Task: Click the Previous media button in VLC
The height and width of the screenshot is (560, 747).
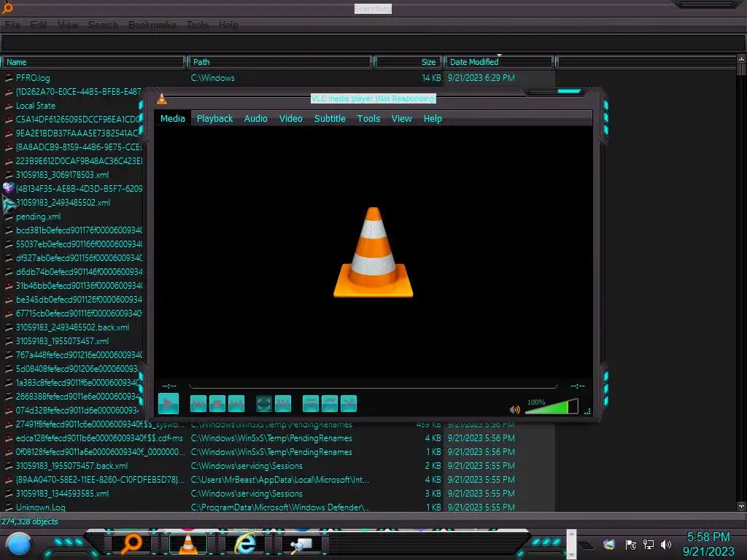Action: 198,404
